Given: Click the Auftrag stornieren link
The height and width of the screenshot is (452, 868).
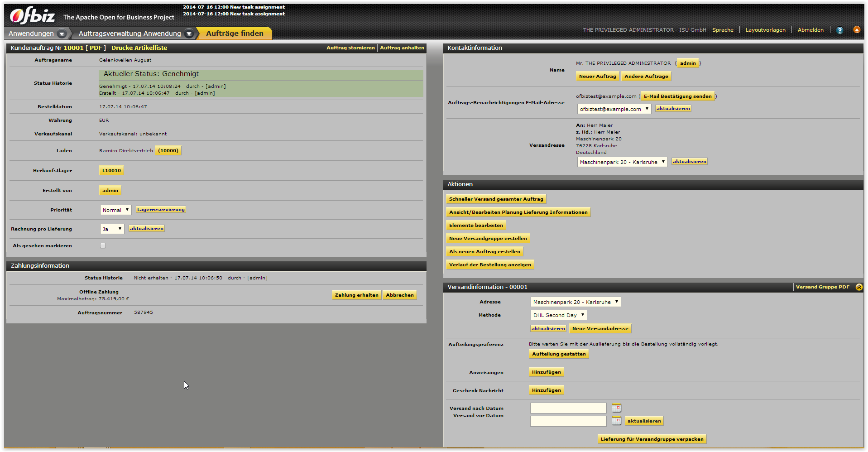Looking at the screenshot, I should [x=350, y=48].
